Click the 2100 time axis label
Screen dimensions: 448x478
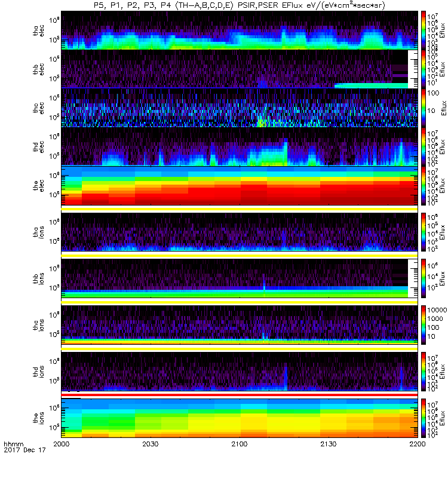point(240,444)
